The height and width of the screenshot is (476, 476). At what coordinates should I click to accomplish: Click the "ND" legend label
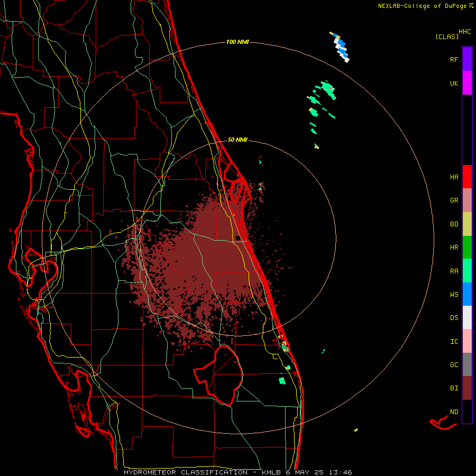click(x=454, y=412)
